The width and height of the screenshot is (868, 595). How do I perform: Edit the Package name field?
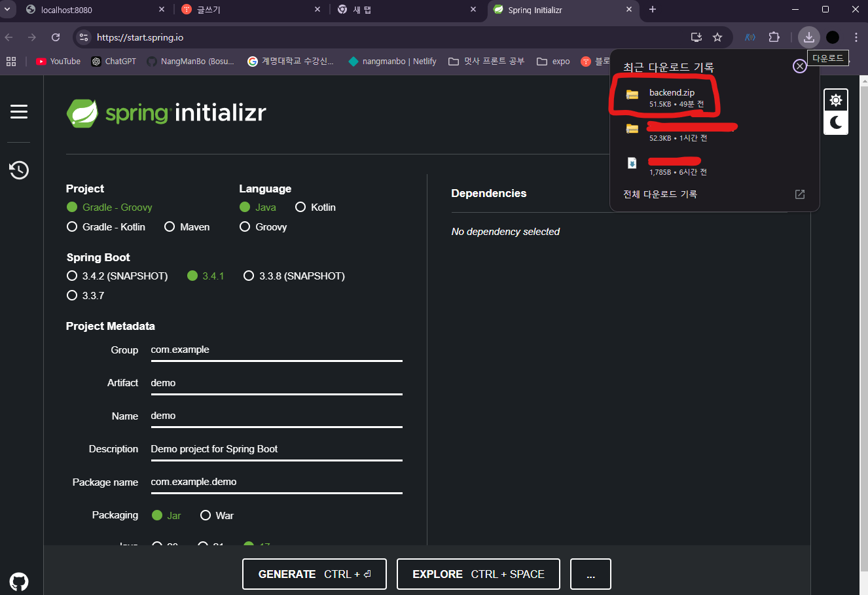pos(276,482)
